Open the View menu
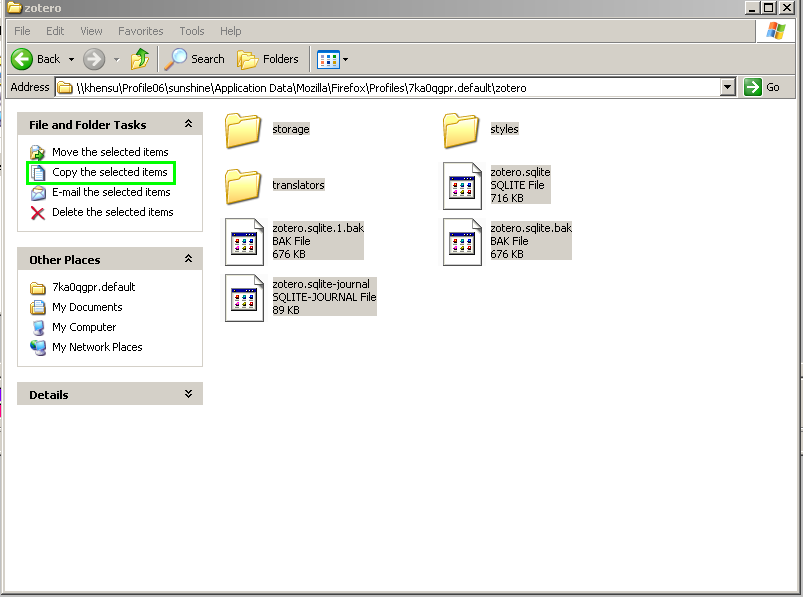 pos(91,31)
